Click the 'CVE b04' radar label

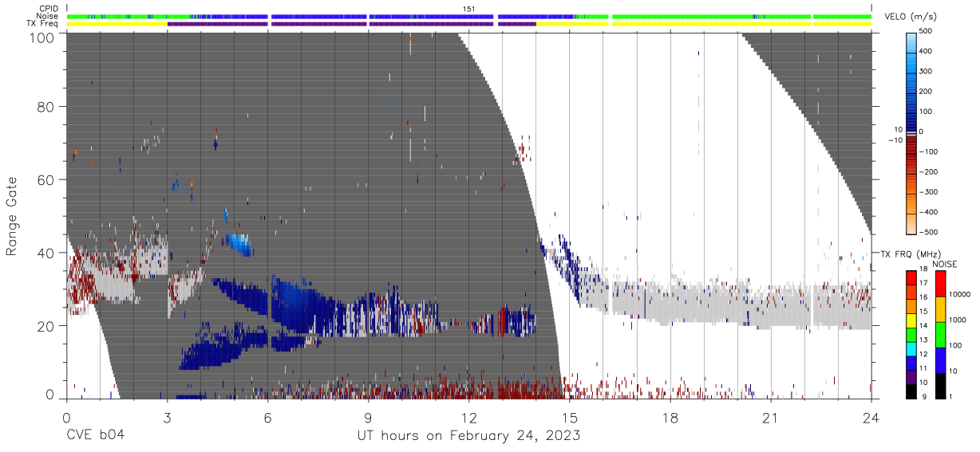[95, 435]
